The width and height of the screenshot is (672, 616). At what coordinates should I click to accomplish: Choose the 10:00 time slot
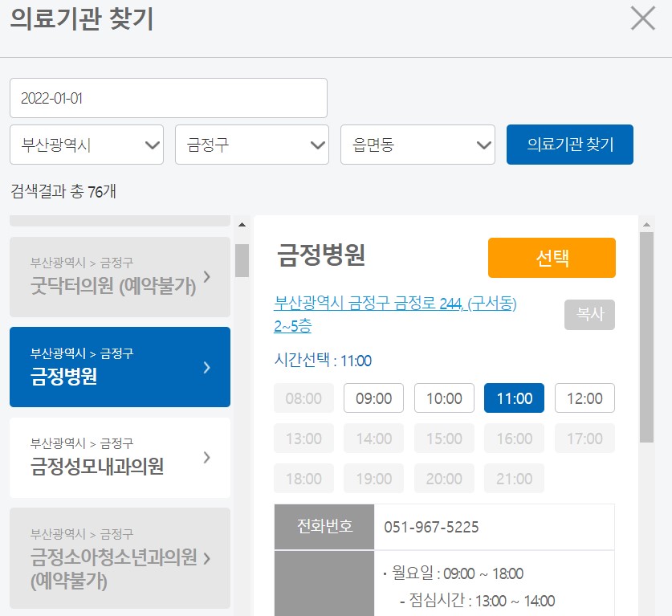pos(444,398)
